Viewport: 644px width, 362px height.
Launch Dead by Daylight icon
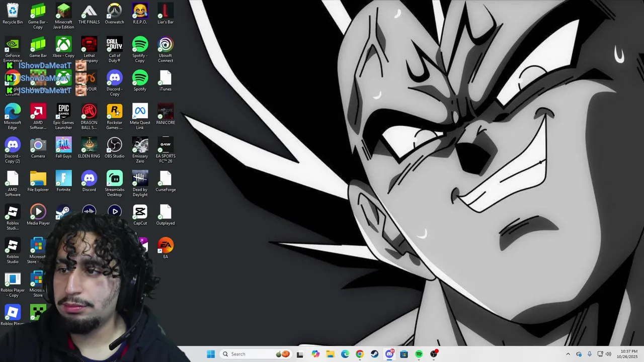pyautogui.click(x=140, y=184)
